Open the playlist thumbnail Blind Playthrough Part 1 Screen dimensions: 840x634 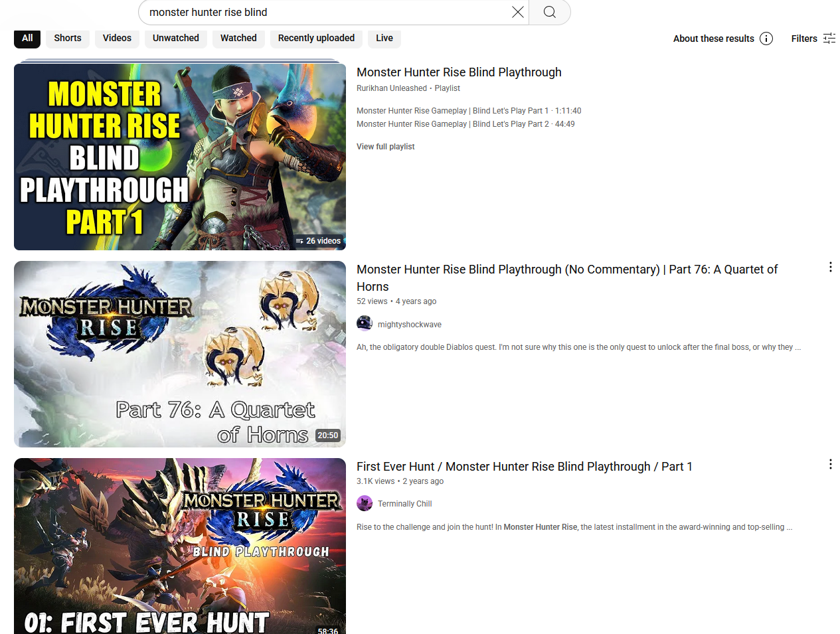[180, 157]
